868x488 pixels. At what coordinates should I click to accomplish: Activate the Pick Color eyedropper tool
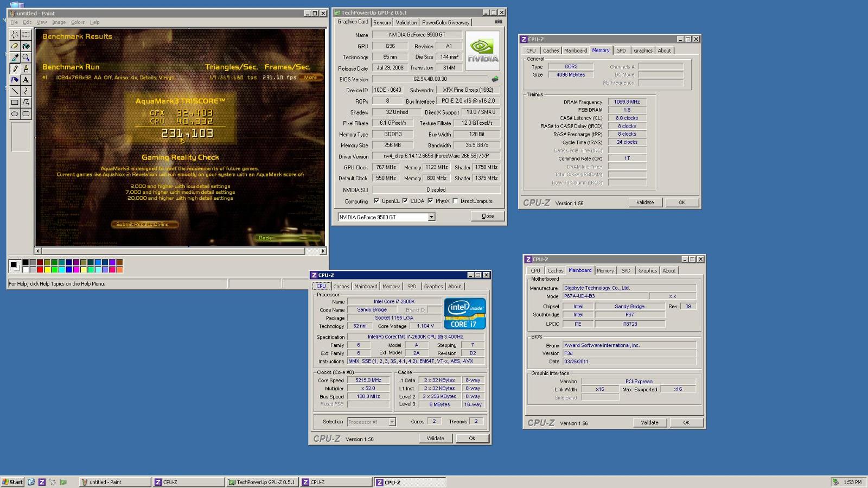click(x=15, y=57)
